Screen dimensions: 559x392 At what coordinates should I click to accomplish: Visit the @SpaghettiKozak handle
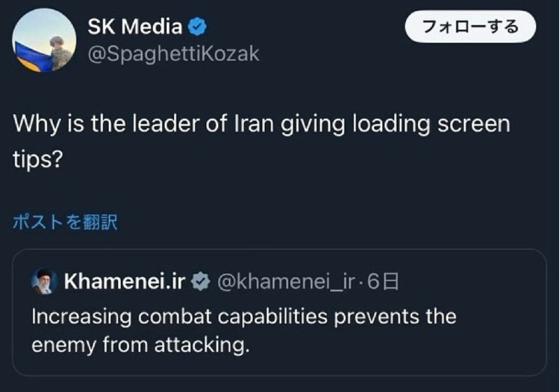(x=173, y=54)
